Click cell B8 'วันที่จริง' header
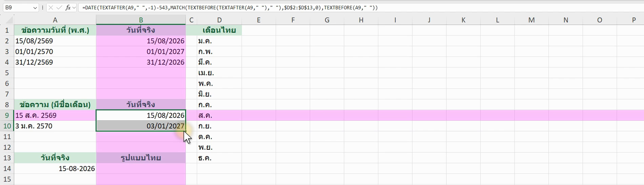This screenshot has height=185, width=644. 141,104
